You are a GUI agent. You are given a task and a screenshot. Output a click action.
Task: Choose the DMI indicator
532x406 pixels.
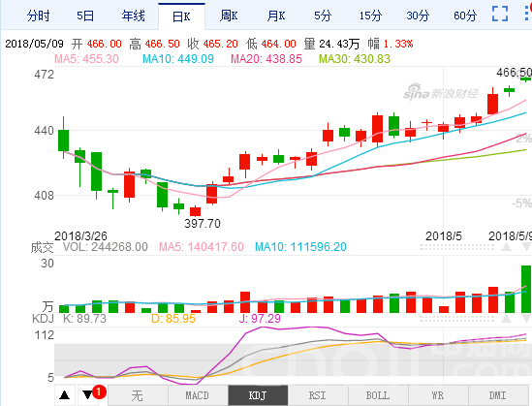pyautogui.click(x=498, y=395)
